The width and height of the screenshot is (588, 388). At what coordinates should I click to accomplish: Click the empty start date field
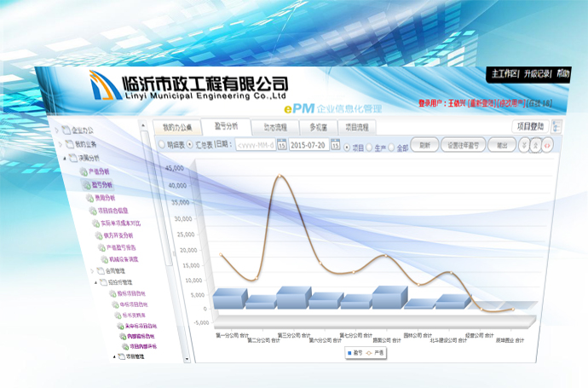pyautogui.click(x=256, y=145)
